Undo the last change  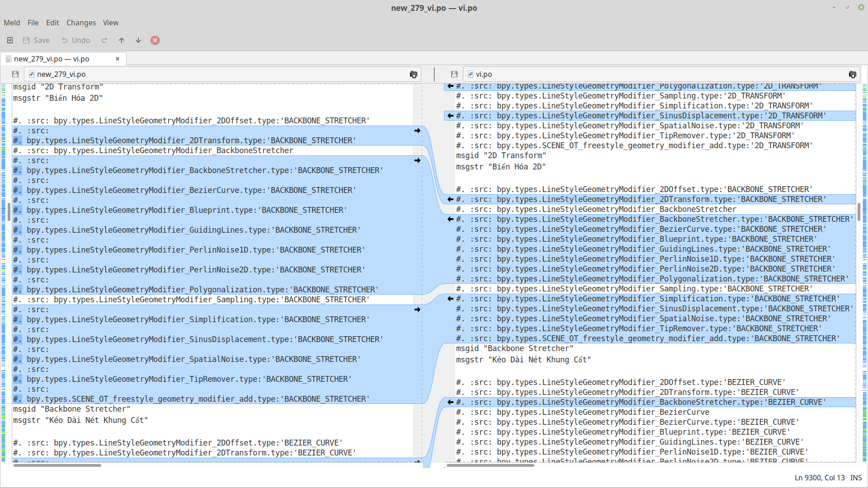(x=76, y=40)
